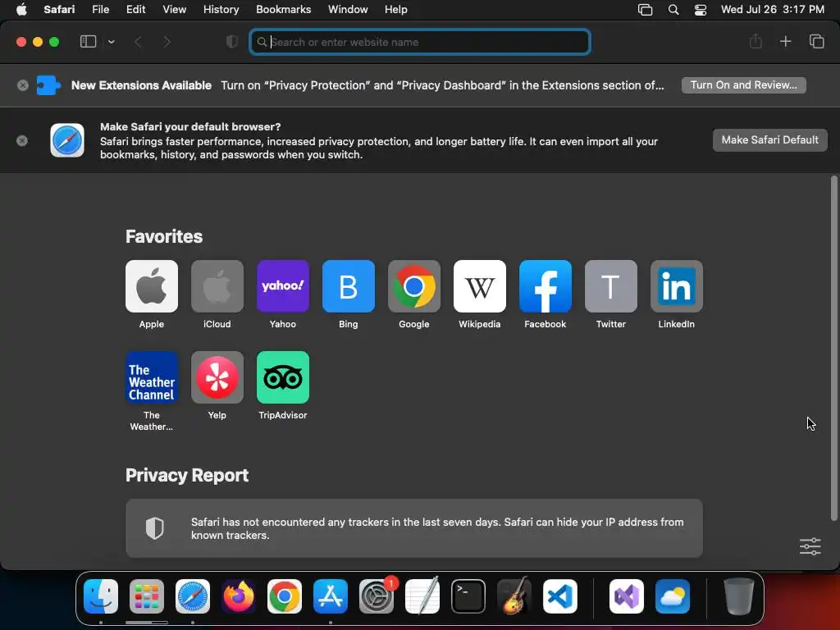
Task: Focus the search or website address field
Action: point(420,42)
